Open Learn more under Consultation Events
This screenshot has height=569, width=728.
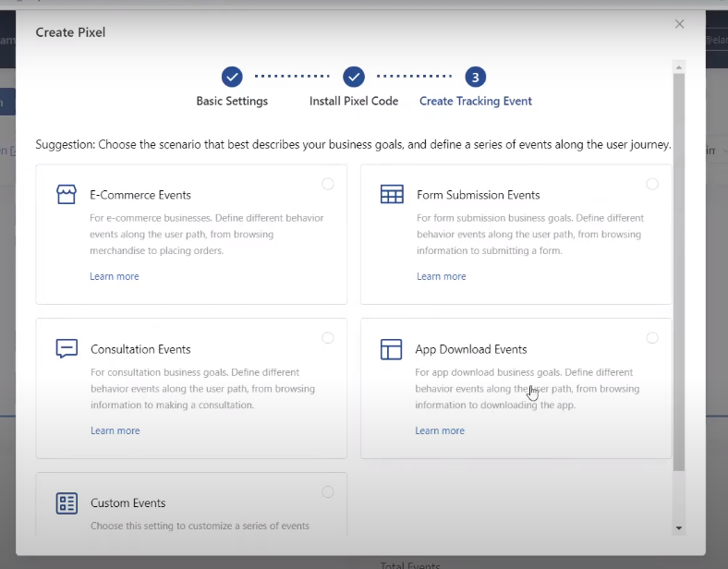coord(115,430)
